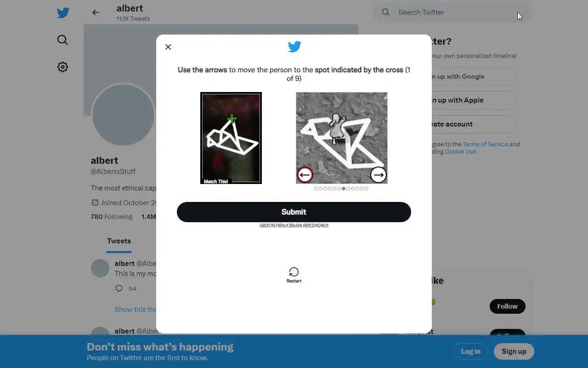Screen dimensions: 588x368
Task: Click the Restart circular arrow icon
Action: pos(294,272)
